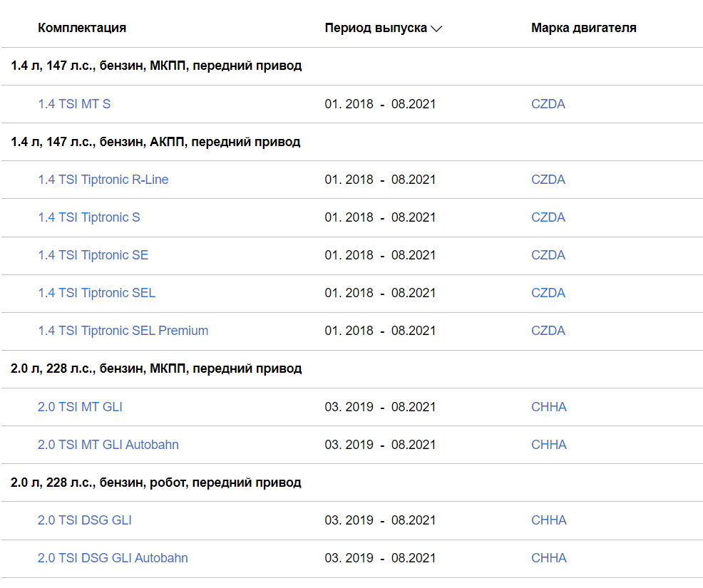This screenshot has width=703, height=588.
Task: Click the Период выпуска column header
Action: coord(376,28)
